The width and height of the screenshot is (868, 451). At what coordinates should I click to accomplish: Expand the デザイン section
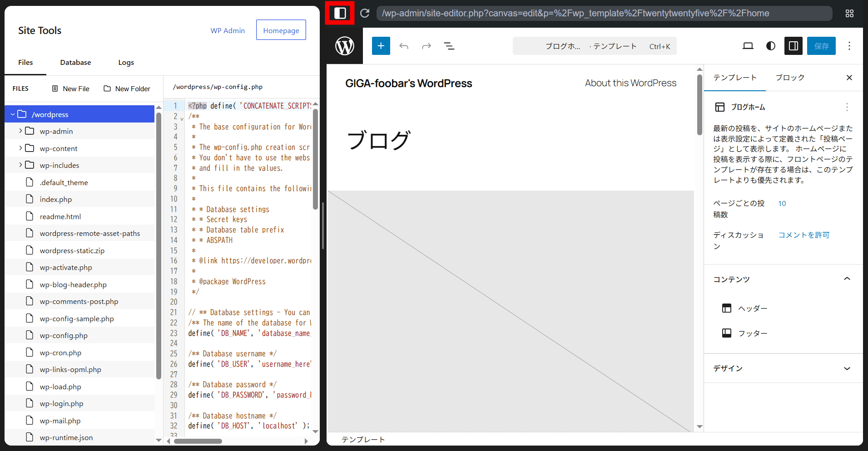point(847,368)
